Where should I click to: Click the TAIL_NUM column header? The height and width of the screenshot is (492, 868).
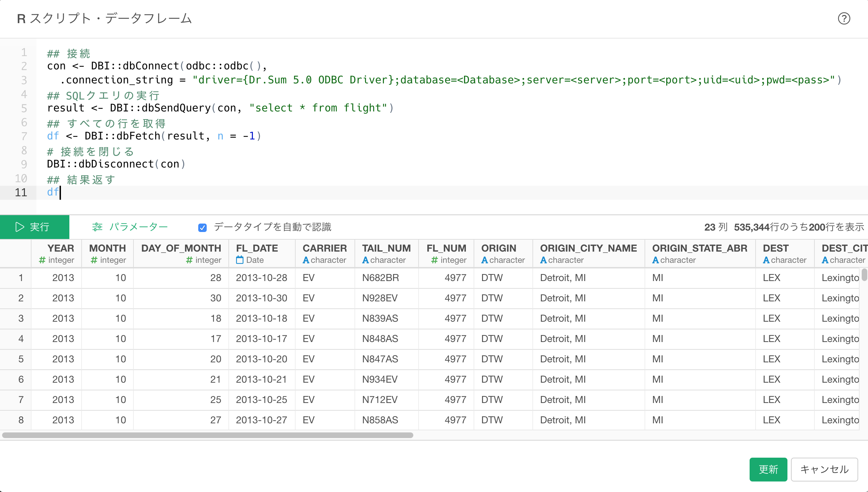pyautogui.click(x=387, y=254)
